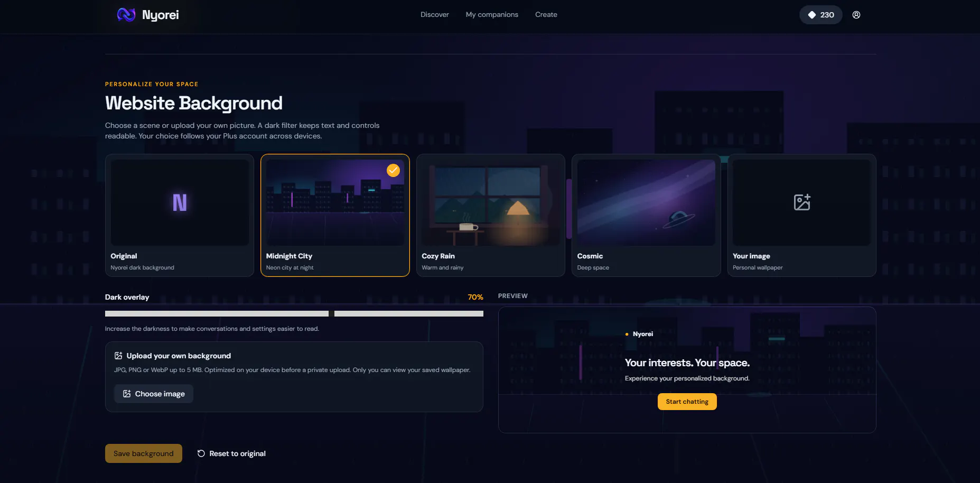
Task: Click the image icon beside Upload your own background
Action: 118,356
